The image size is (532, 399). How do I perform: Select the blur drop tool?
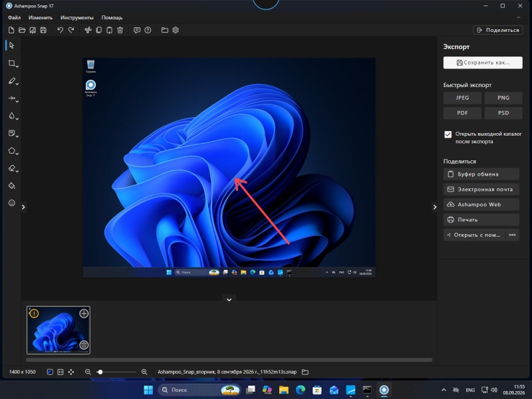[x=11, y=116]
